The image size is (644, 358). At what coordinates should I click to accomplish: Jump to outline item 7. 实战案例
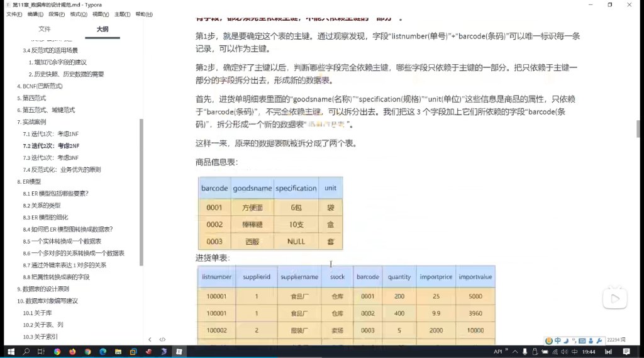coord(31,122)
